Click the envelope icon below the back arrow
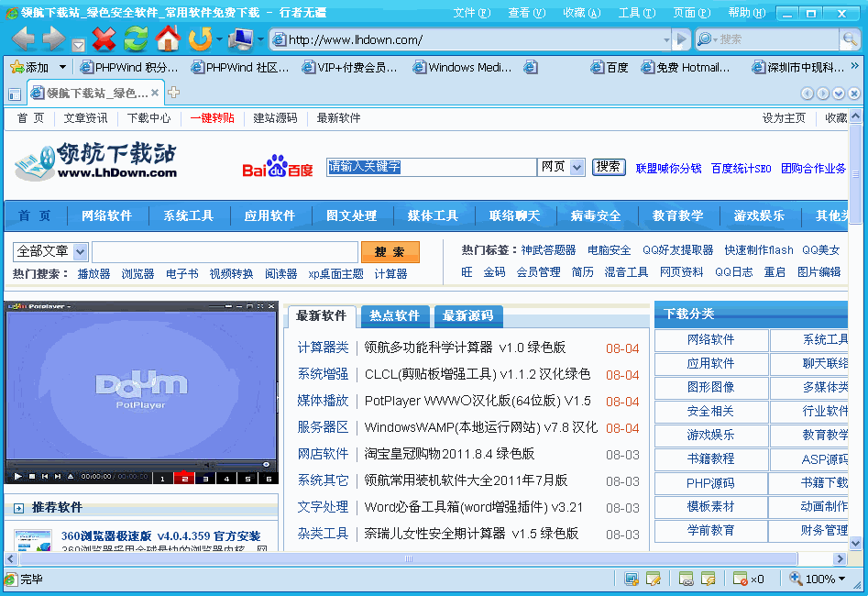868x596 pixels. [80, 44]
